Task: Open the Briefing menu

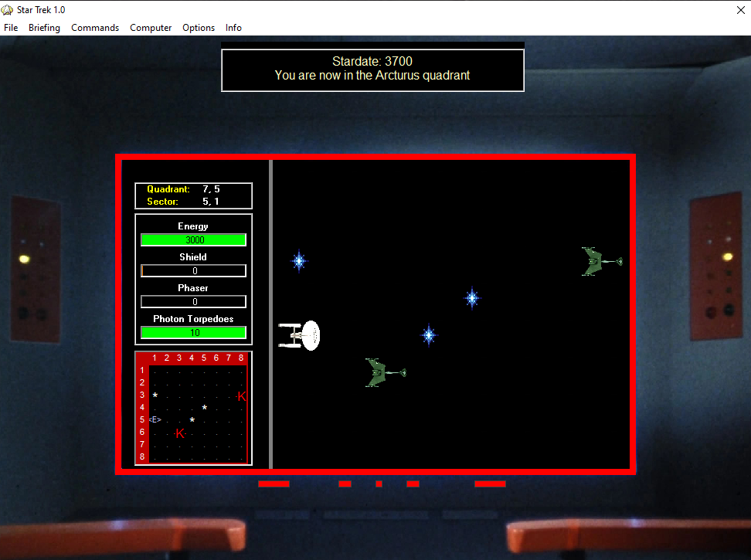Action: click(x=44, y=28)
